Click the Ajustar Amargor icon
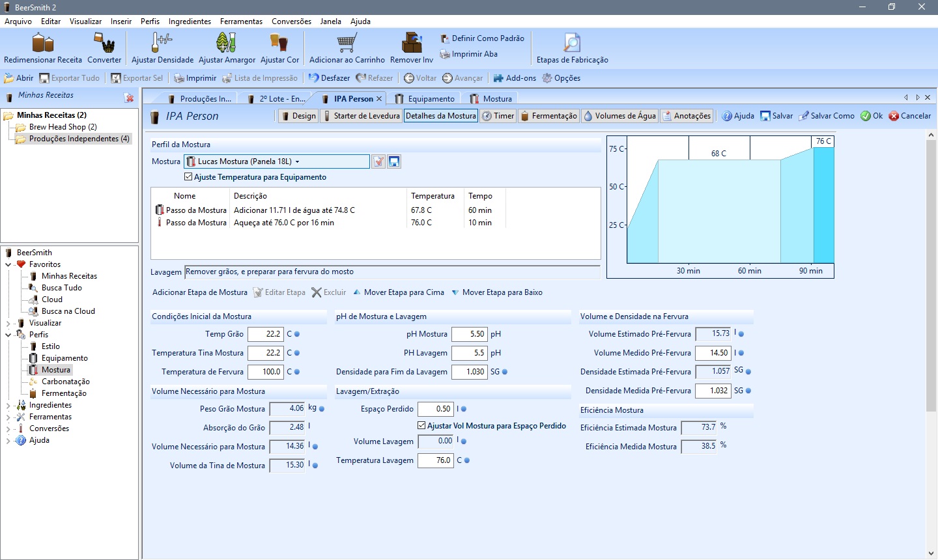 click(226, 43)
